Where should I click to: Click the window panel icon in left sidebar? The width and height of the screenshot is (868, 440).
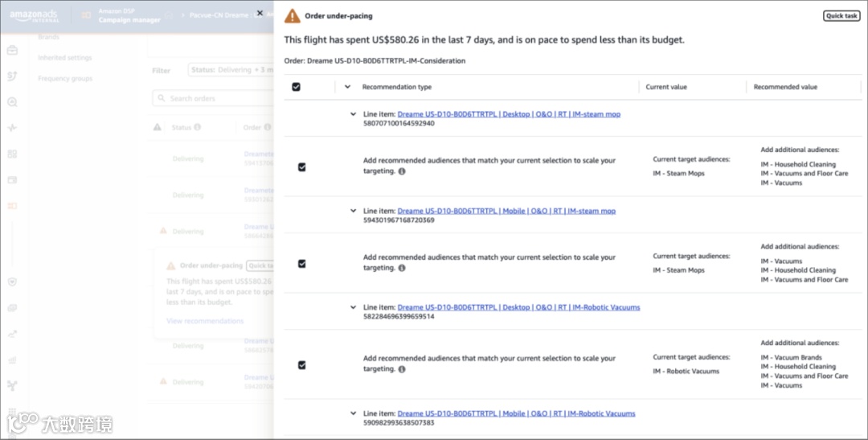(x=12, y=179)
